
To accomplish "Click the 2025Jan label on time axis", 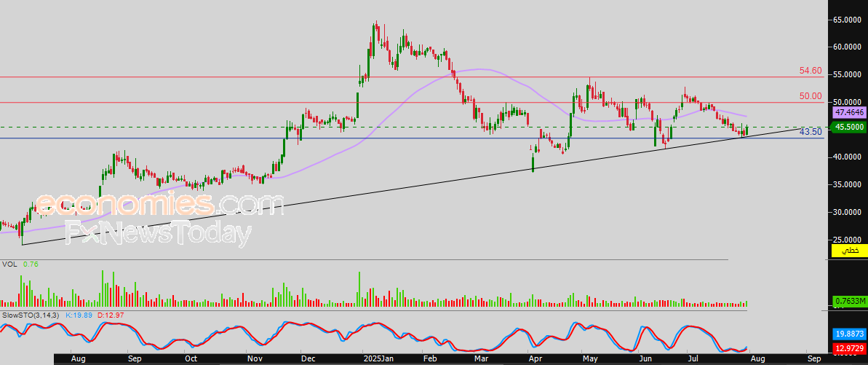I will pyautogui.click(x=378, y=359).
